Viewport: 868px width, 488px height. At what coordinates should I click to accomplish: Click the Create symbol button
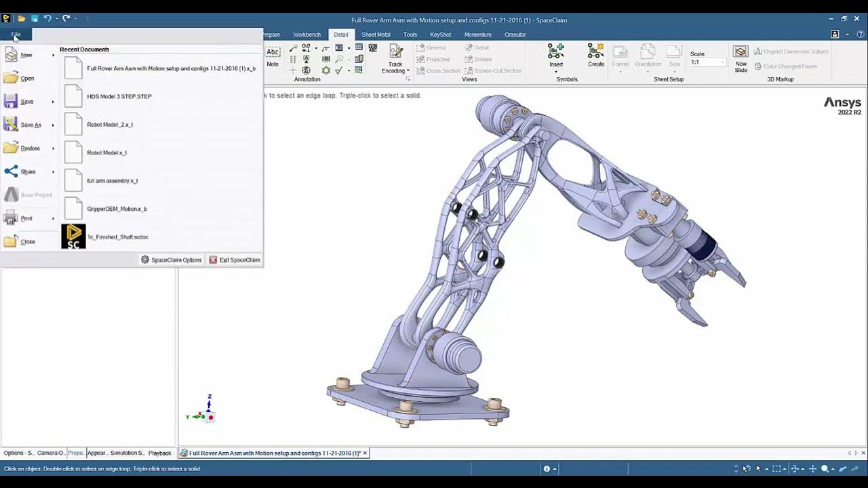[x=596, y=56]
